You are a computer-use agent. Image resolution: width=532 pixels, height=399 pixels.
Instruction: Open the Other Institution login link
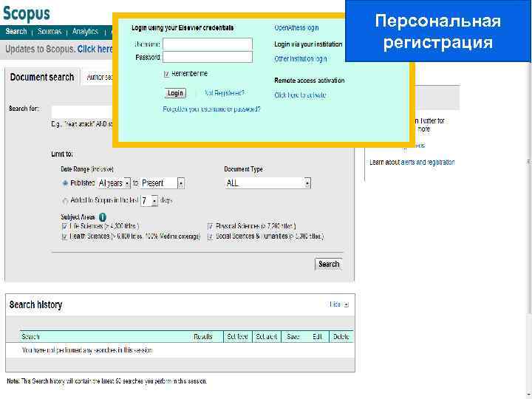[x=301, y=59]
